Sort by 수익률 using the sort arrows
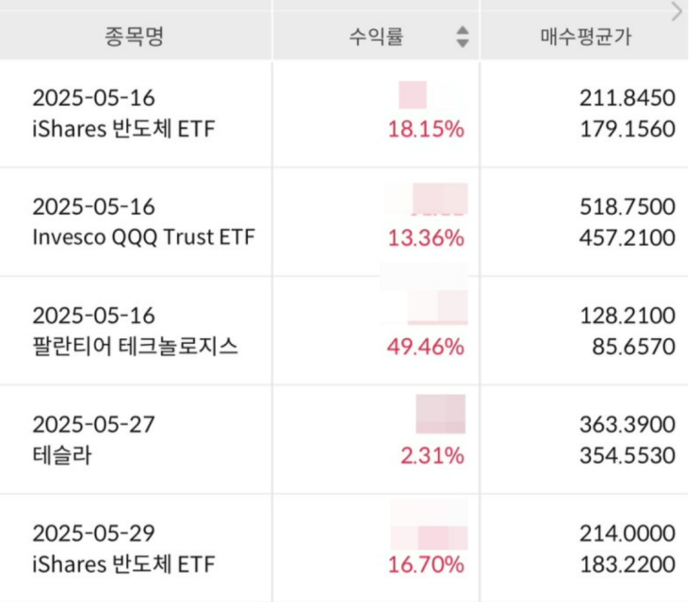The image size is (700, 602). (463, 37)
